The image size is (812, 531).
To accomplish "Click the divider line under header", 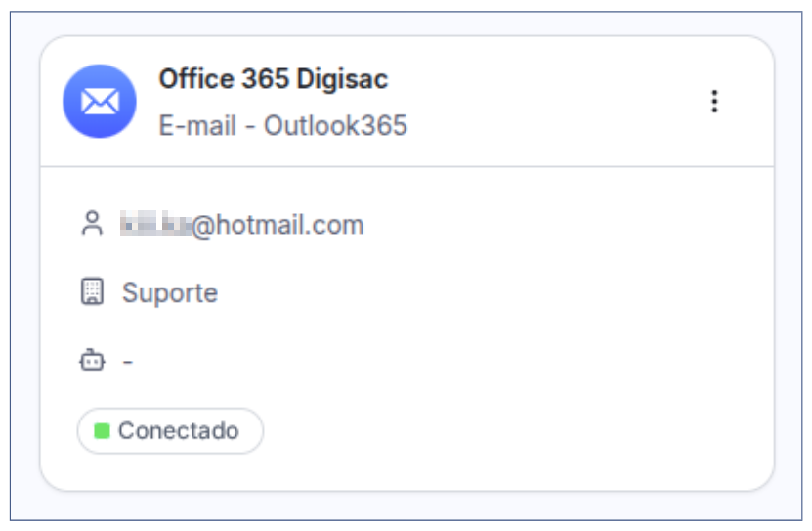I will click(407, 167).
